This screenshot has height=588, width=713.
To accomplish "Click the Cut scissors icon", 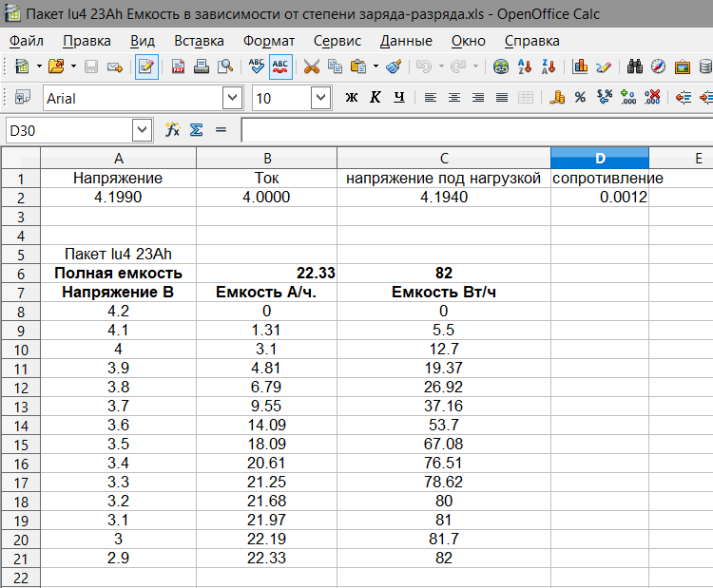I will click(x=312, y=66).
